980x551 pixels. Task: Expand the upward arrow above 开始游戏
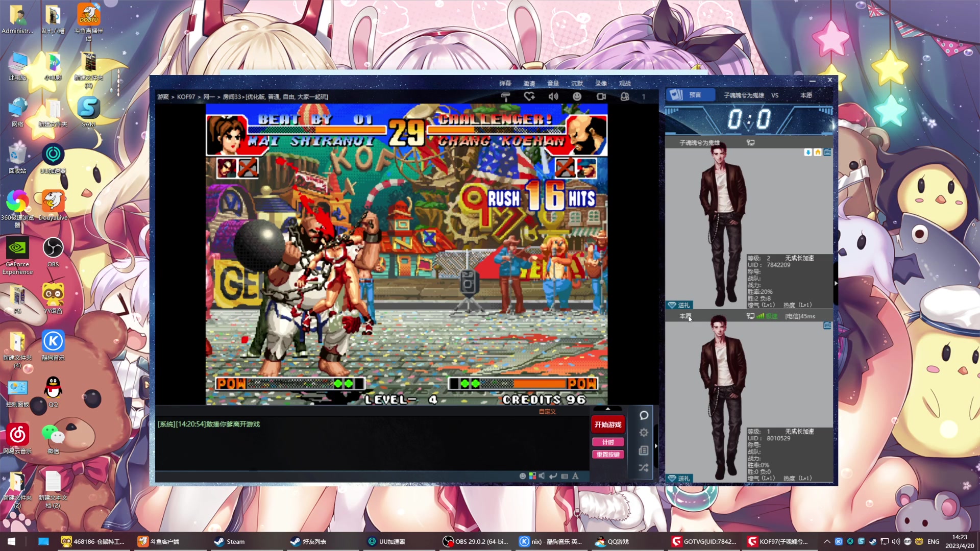point(607,409)
